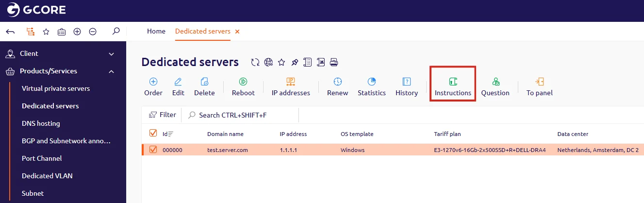Image resolution: width=644 pixels, height=203 pixels.
Task: Click IP address 1.1.1.1 cell
Action: [288, 150]
